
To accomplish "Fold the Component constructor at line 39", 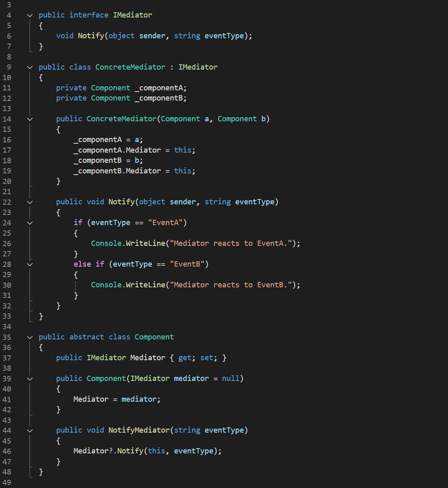I will [30, 379].
